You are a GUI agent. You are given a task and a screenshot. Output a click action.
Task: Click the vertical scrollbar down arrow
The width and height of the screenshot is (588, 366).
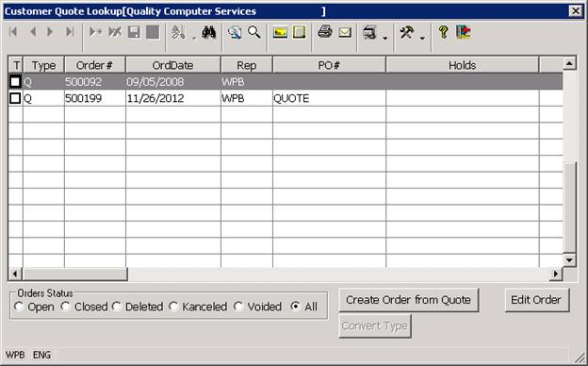pyautogui.click(x=569, y=260)
